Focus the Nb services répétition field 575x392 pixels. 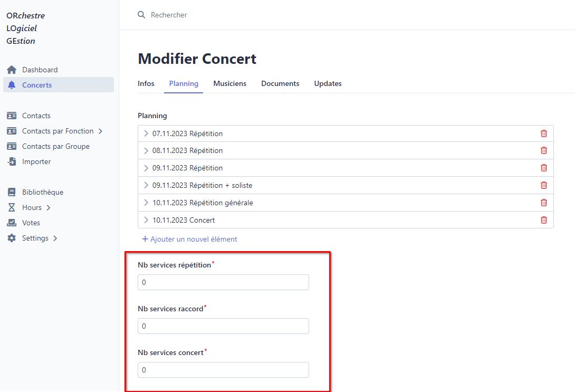pyautogui.click(x=223, y=282)
